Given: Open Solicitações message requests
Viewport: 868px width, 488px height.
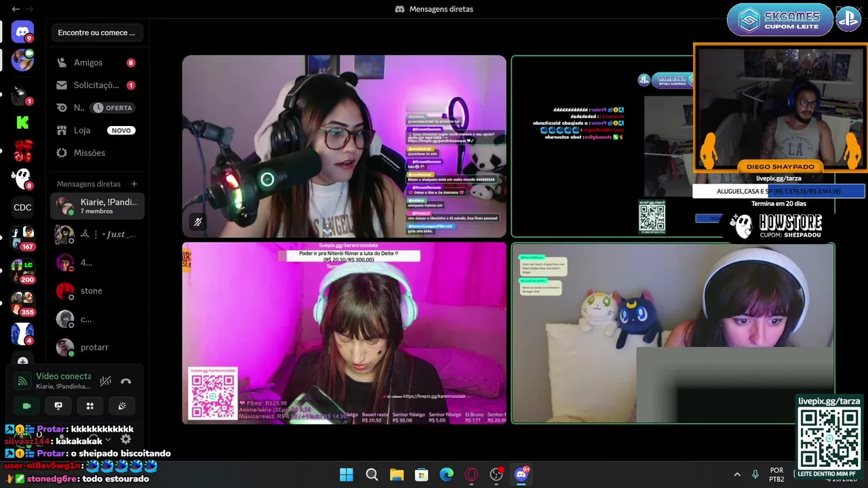Looking at the screenshot, I should (x=97, y=85).
